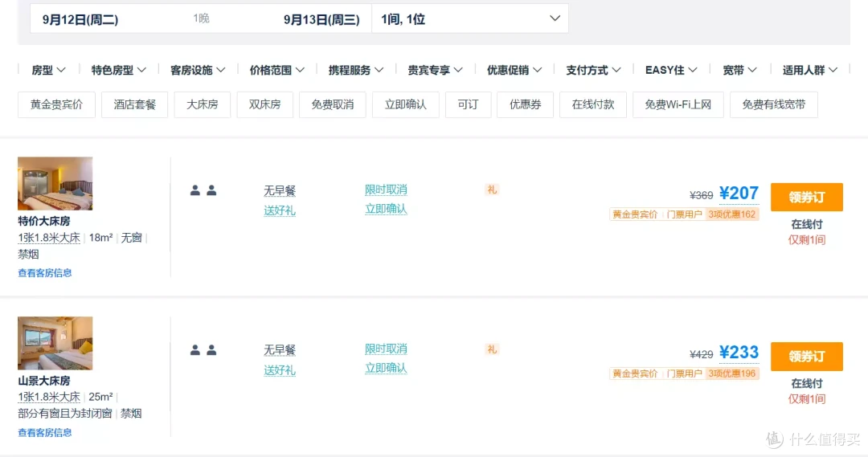Click 领券订 for the ¥207 room
The height and width of the screenshot is (457, 868).
(807, 197)
